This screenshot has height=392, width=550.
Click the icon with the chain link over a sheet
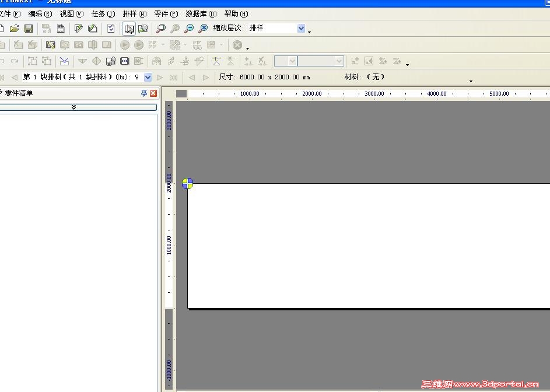click(110, 61)
